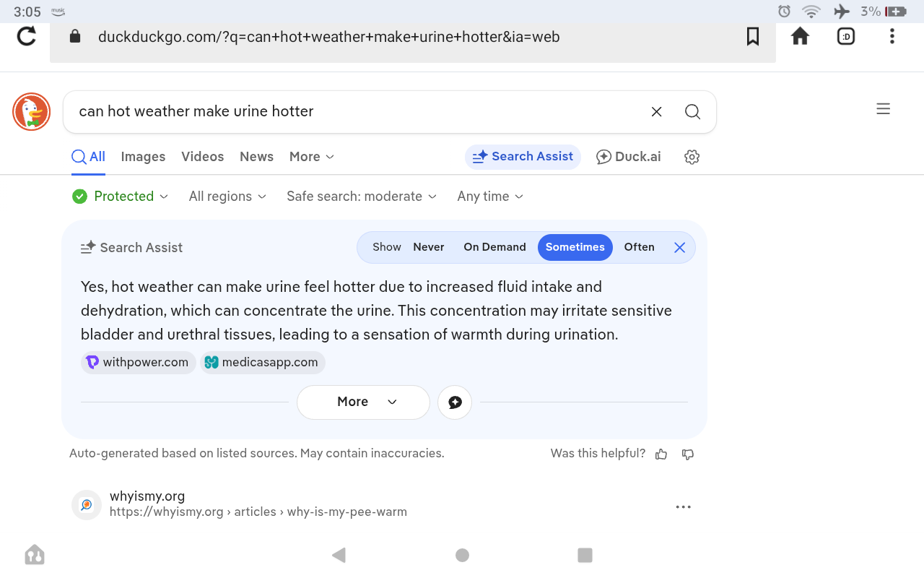Switch to the Images tab
The height and width of the screenshot is (578, 924).
tap(143, 157)
